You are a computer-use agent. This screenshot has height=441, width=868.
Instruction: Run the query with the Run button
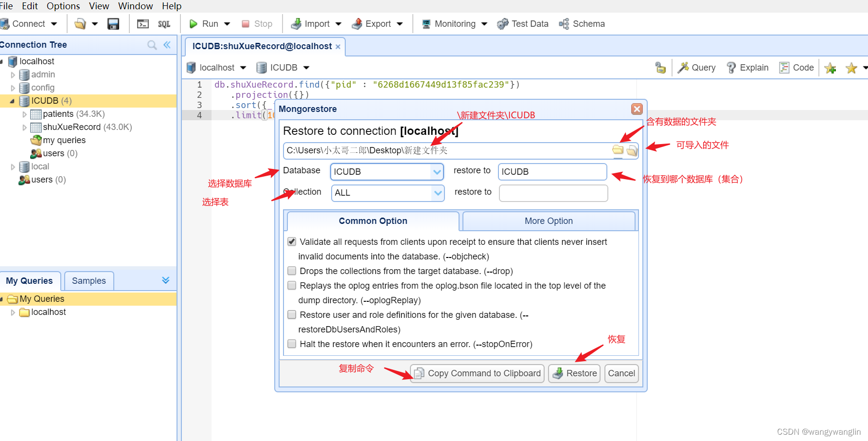(x=204, y=24)
